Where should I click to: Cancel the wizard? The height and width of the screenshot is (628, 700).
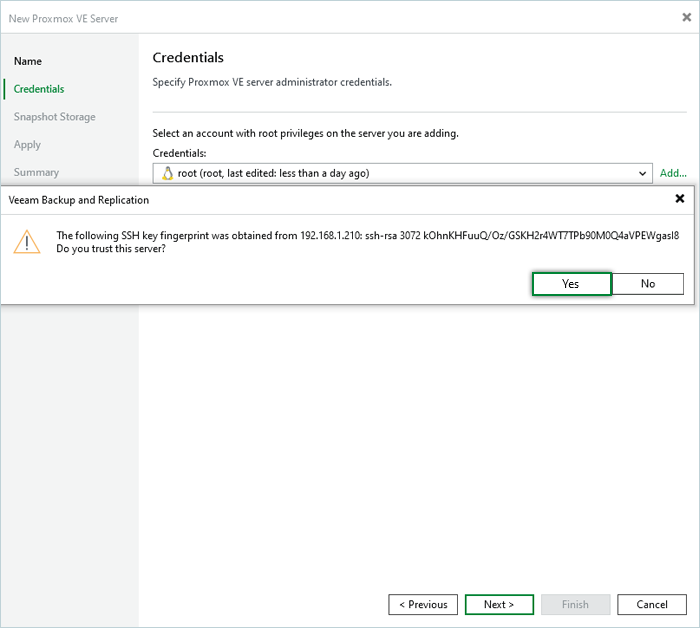click(651, 604)
